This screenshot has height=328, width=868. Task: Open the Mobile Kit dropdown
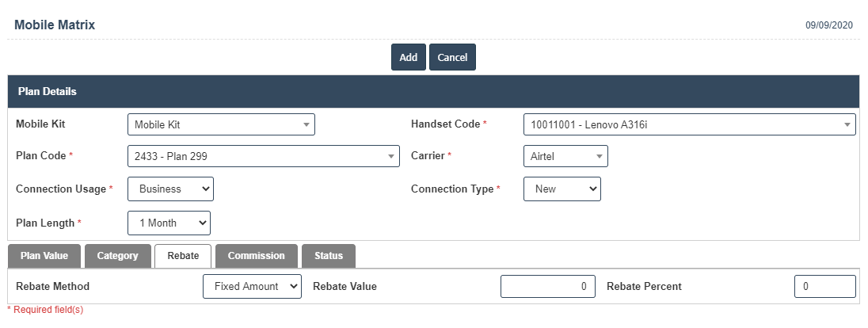pyautogui.click(x=221, y=124)
